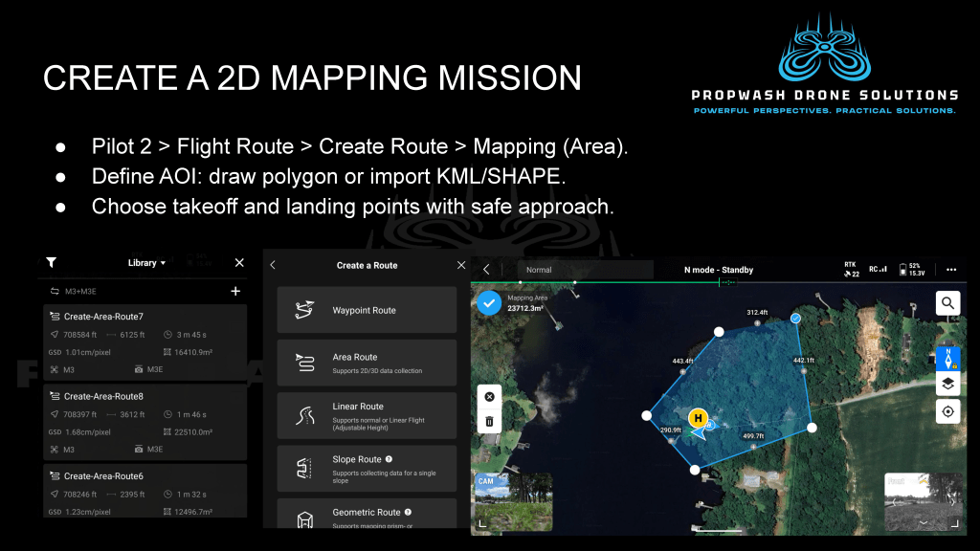
Task: Click the map search magnifier icon
Action: point(947,303)
